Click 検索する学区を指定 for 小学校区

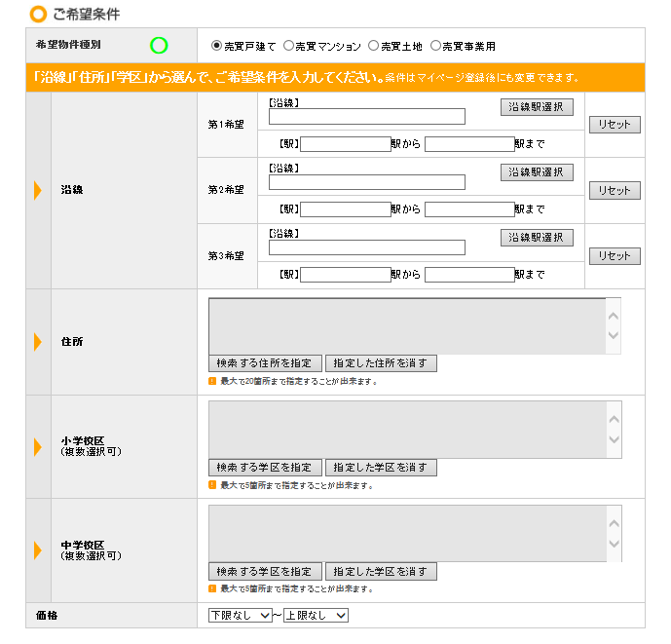pos(265,468)
